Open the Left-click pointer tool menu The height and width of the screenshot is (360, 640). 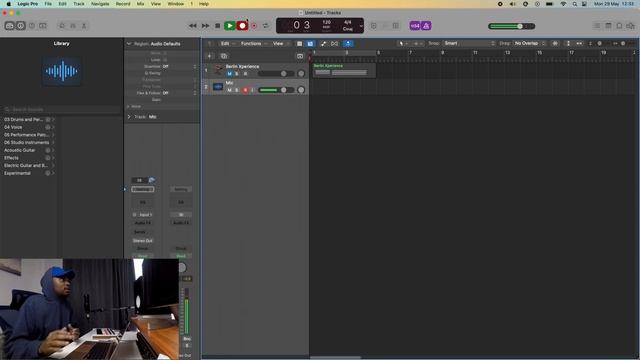(402, 43)
